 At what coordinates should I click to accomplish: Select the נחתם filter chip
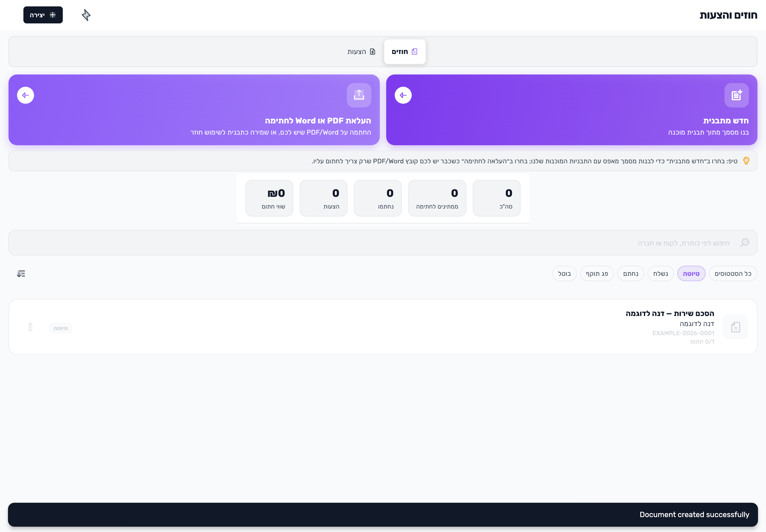tap(630, 274)
